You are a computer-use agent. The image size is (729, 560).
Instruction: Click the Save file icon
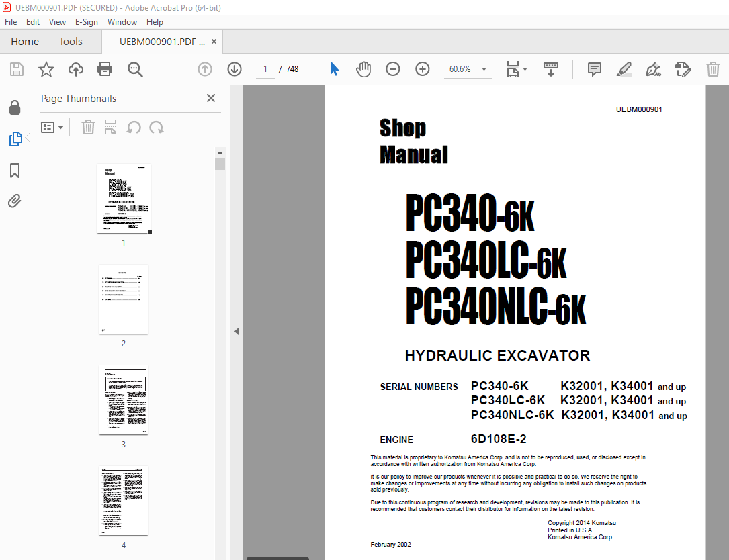point(17,69)
